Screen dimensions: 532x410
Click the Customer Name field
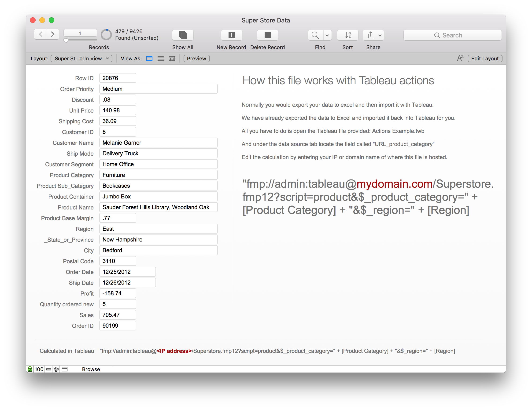coord(158,143)
